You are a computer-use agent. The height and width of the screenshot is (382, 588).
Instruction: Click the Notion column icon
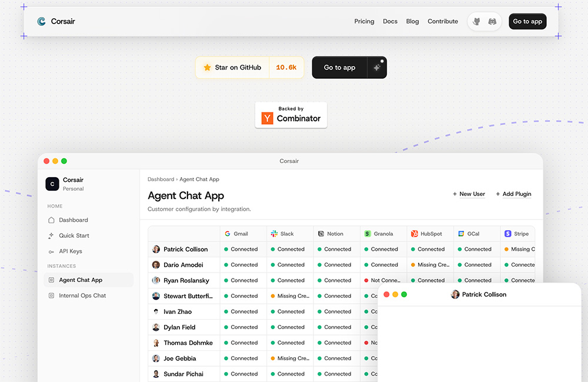tap(321, 234)
